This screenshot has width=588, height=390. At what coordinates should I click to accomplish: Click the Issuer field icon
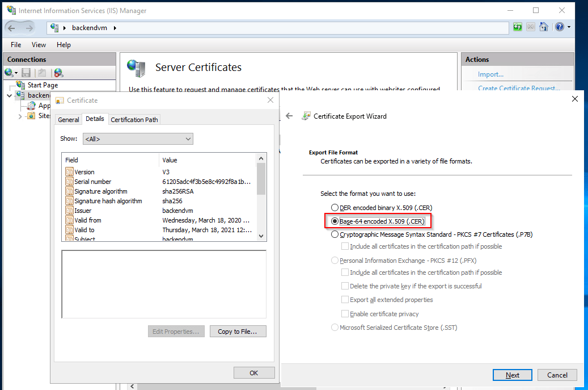pos(69,210)
